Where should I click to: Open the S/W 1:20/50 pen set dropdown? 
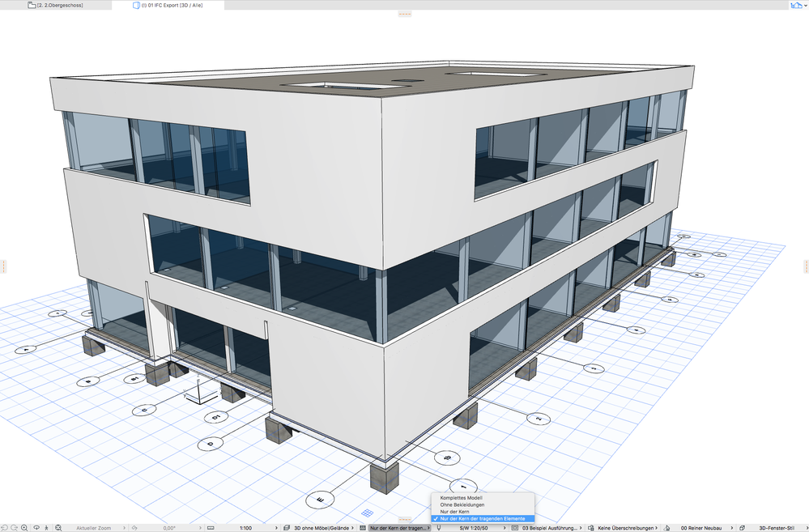pyautogui.click(x=475, y=528)
